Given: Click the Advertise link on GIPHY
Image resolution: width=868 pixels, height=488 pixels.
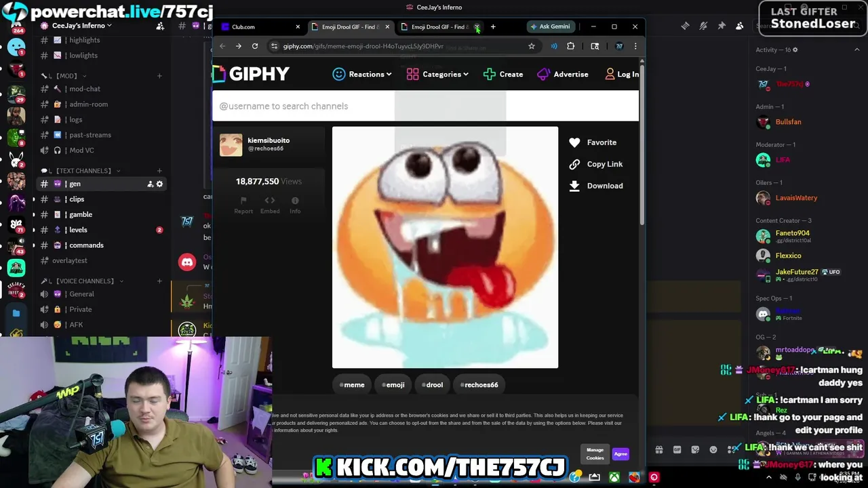Looking at the screenshot, I should pyautogui.click(x=562, y=75).
